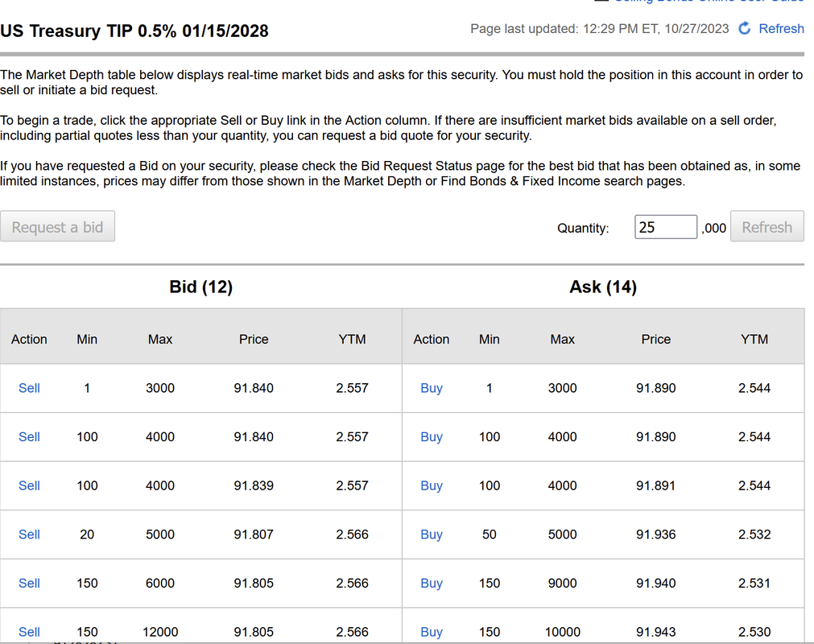
Task: Click Buy for the 91.890 ask with max 4000
Action: (x=432, y=437)
